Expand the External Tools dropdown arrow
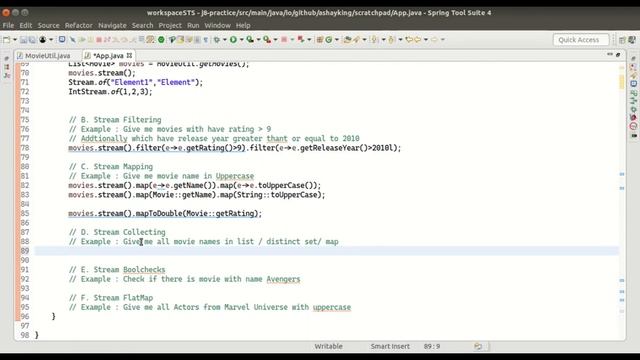This screenshot has width=640, height=360. (x=275, y=40)
